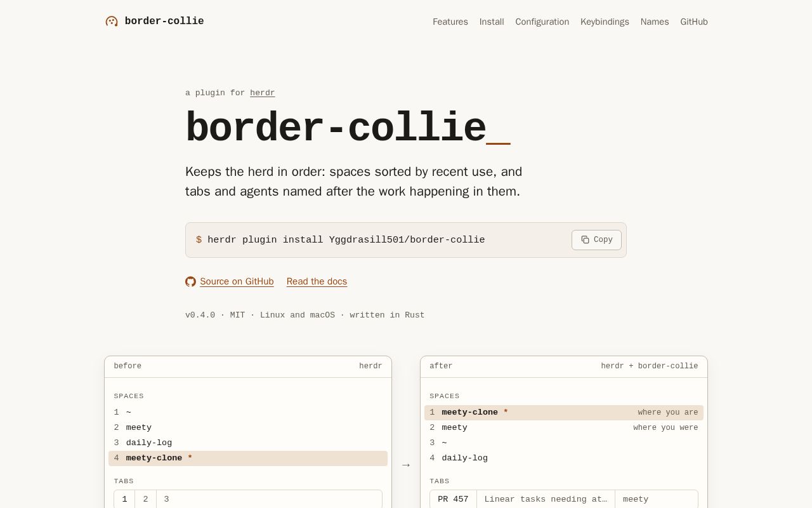Switch to tab 3 in the before panel
The width and height of the screenshot is (812, 508).
[166, 499]
